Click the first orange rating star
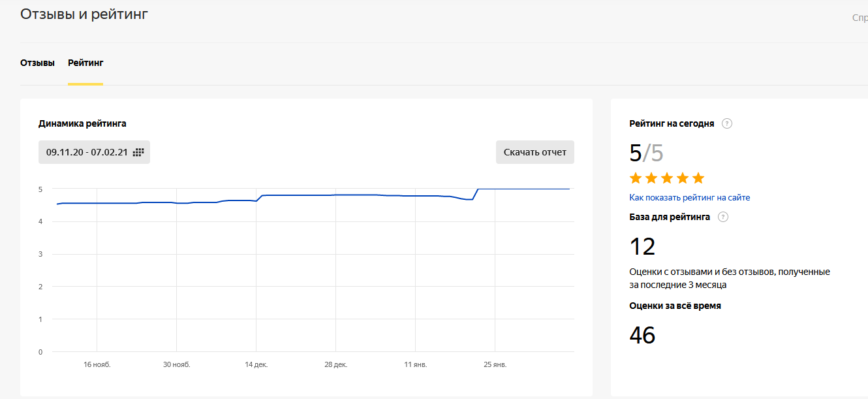868x399 pixels. click(x=636, y=178)
